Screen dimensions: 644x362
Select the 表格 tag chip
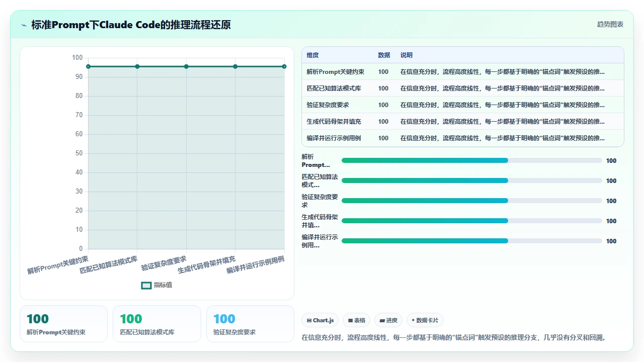pyautogui.click(x=357, y=320)
